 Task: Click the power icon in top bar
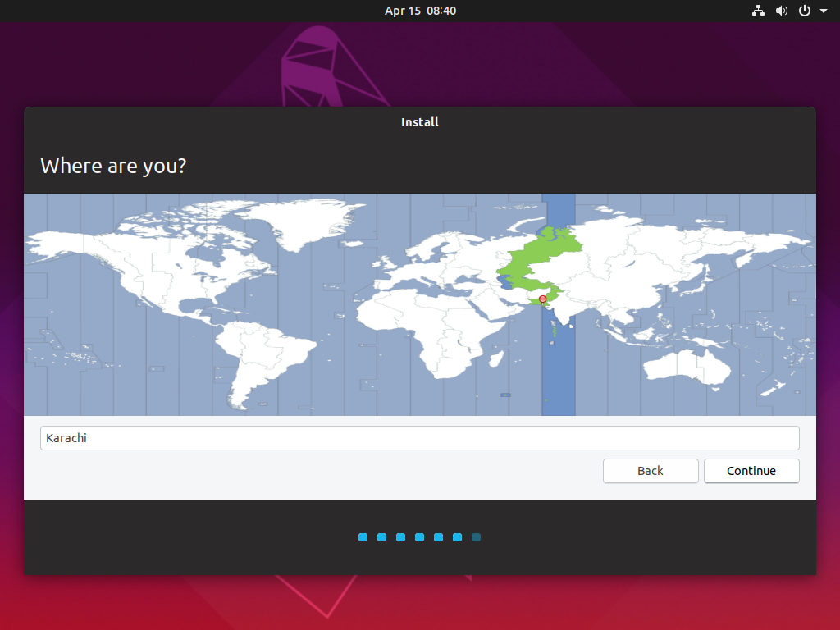[x=805, y=11]
